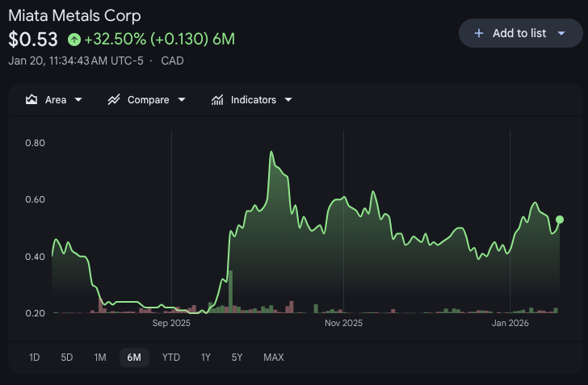Click the tallest green volume bar
This screenshot has height=385, width=588.
pyautogui.click(x=230, y=291)
